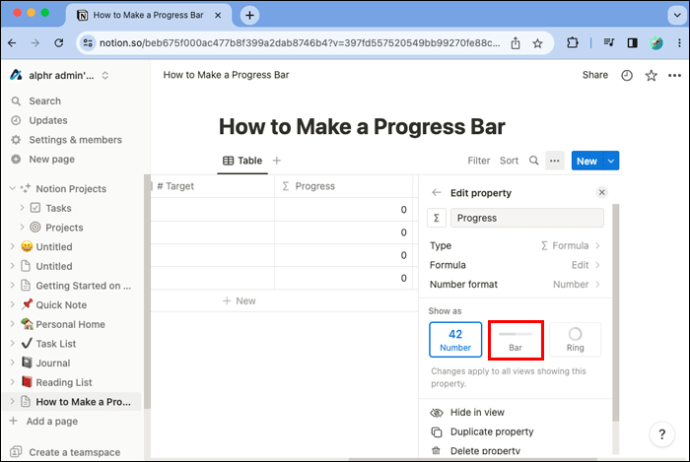Show property as Number
The width and height of the screenshot is (690, 462).
click(x=455, y=340)
